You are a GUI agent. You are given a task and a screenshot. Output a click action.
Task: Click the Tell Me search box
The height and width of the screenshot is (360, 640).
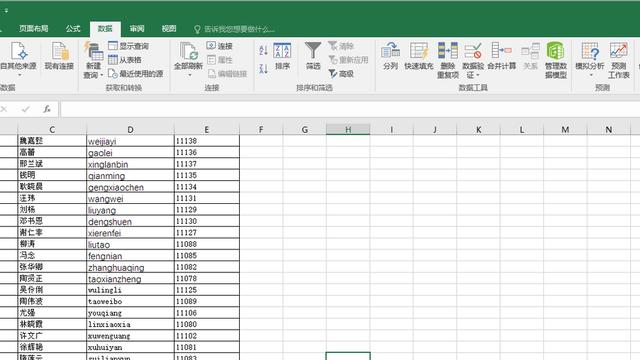(x=235, y=29)
